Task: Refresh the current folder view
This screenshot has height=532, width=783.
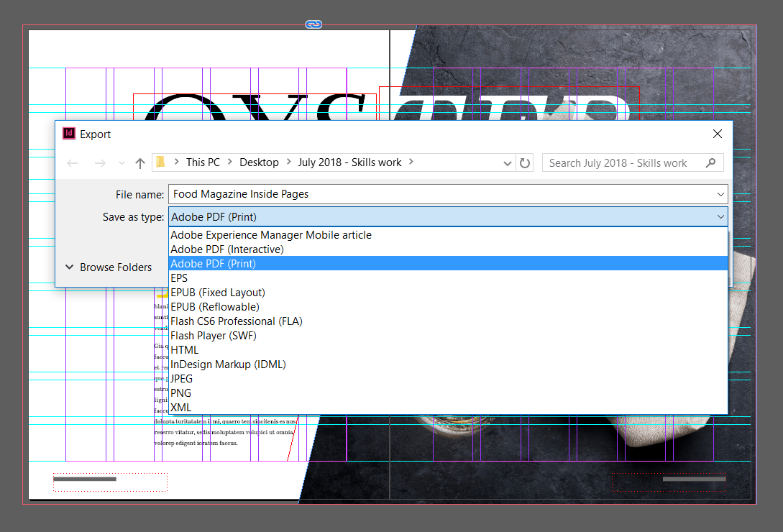Action: click(x=525, y=163)
